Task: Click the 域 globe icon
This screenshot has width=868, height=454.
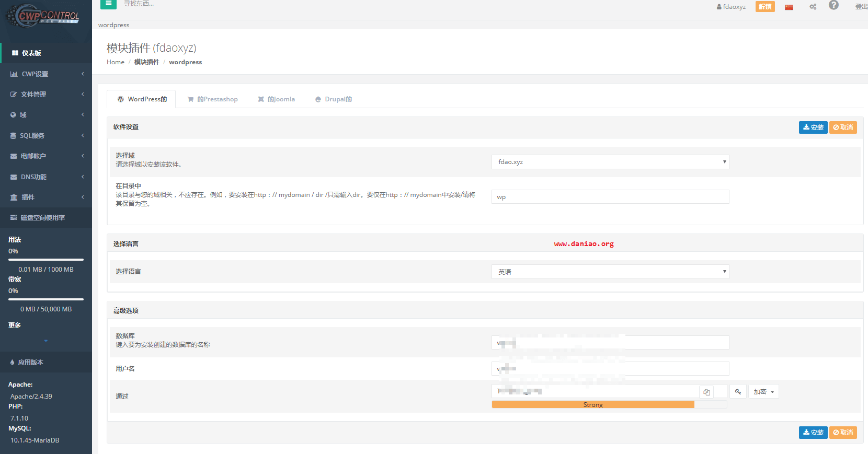Action: click(x=14, y=115)
